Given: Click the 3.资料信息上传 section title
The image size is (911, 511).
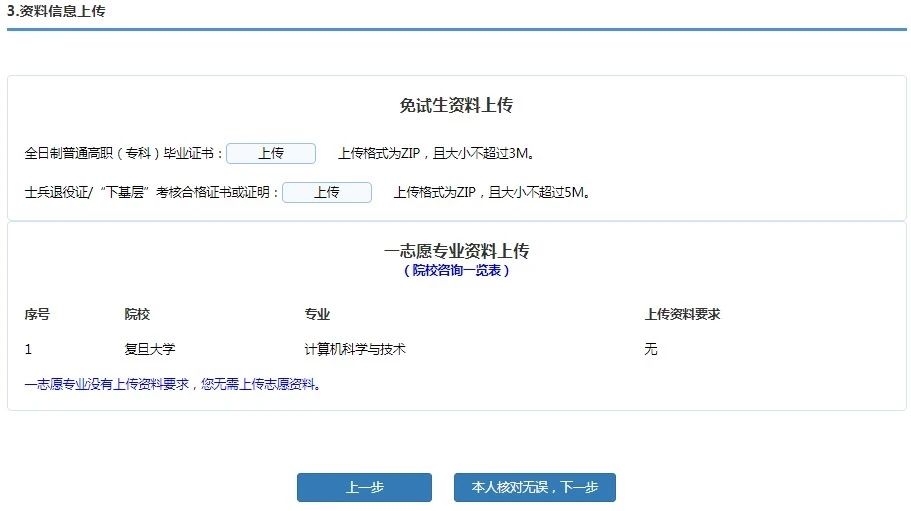Looking at the screenshot, I should point(55,12).
